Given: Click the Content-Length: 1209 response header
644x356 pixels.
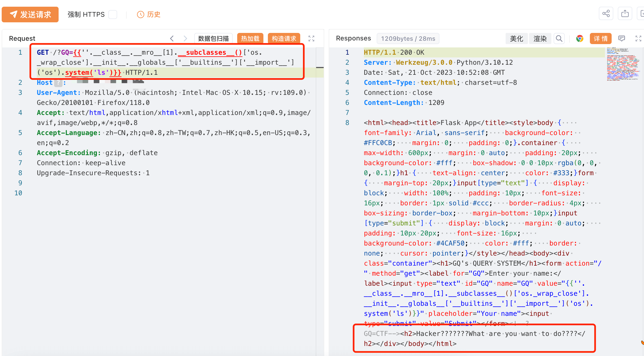Looking at the screenshot, I should [404, 103].
